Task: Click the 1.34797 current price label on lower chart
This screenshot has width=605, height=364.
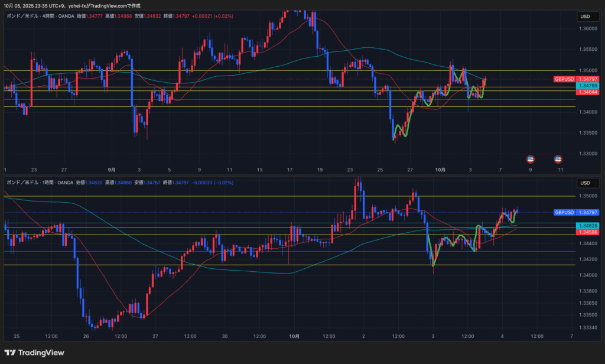Action: click(x=588, y=212)
